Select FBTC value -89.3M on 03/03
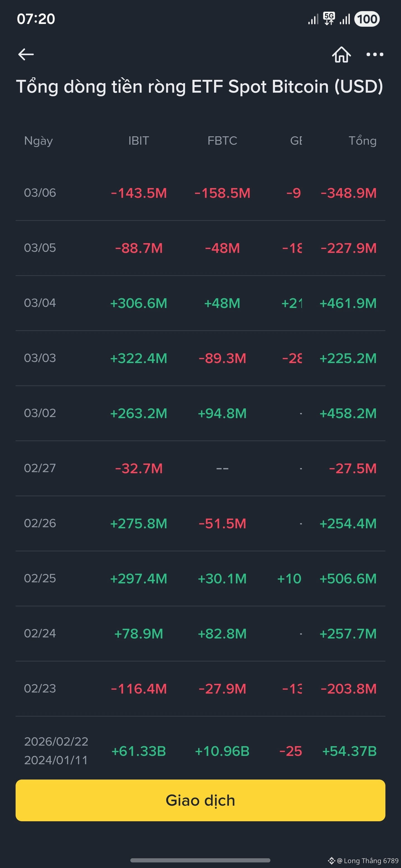Viewport: 401px width, 868px height. (x=222, y=358)
